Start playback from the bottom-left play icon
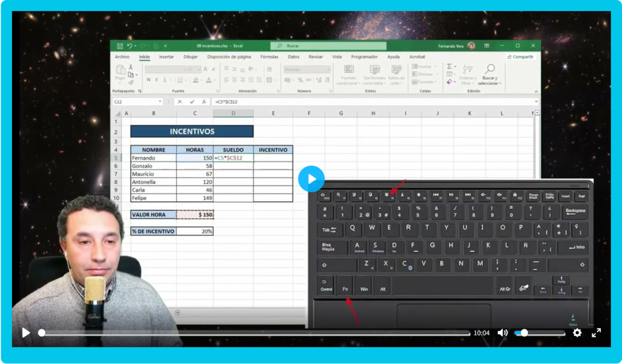Image resolution: width=622 pixels, height=364 pixels. pyautogui.click(x=26, y=332)
